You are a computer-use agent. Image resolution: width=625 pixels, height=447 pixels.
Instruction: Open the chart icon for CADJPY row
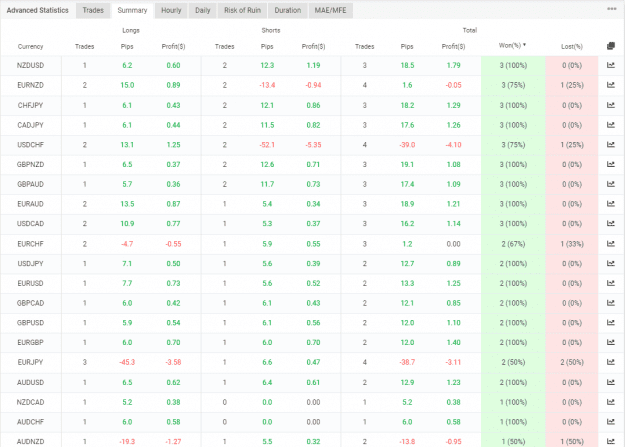point(611,125)
